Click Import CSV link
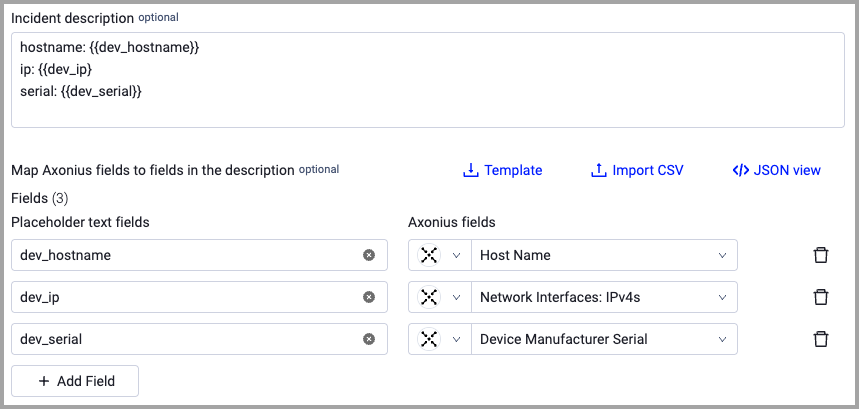Image resolution: width=859 pixels, height=409 pixels. pos(637,170)
